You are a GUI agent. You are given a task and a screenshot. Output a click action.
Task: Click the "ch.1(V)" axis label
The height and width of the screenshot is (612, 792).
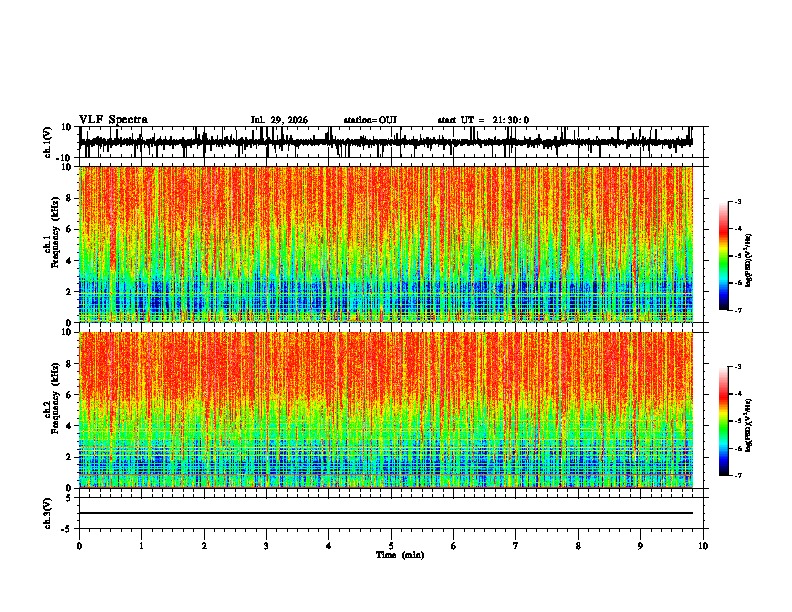48,142
